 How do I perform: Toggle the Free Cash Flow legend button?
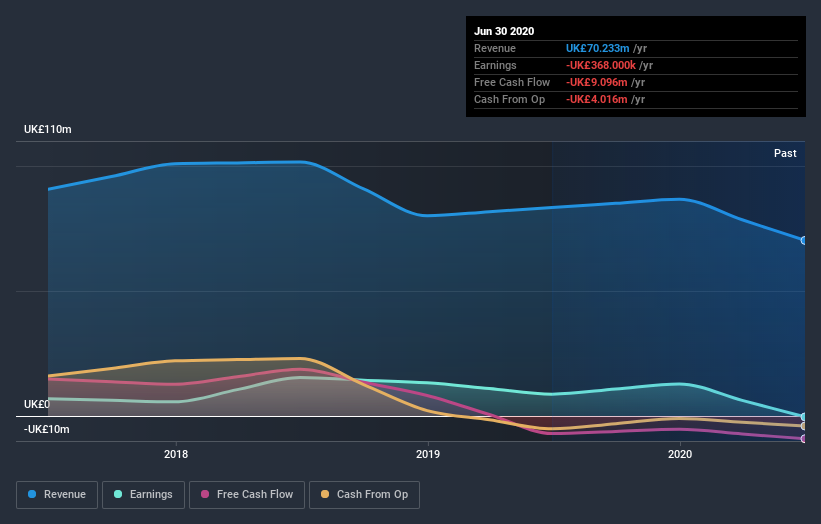point(247,495)
